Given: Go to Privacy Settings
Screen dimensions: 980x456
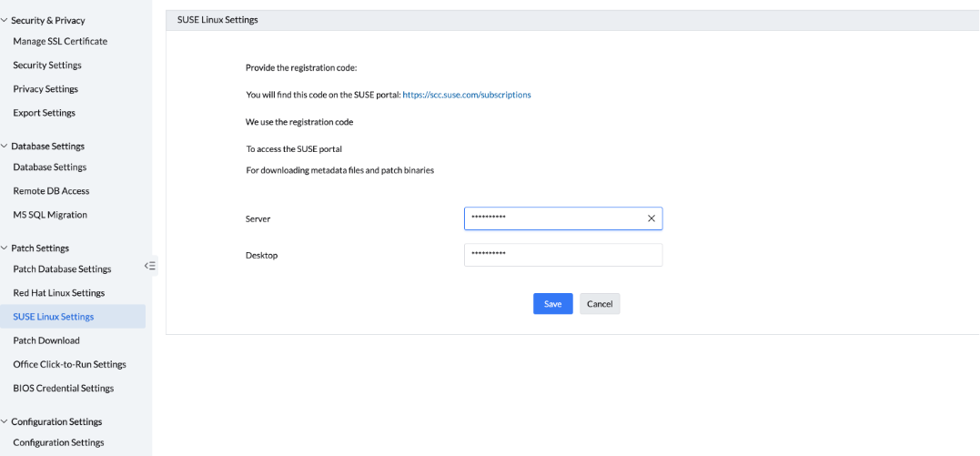Looking at the screenshot, I should pos(45,89).
